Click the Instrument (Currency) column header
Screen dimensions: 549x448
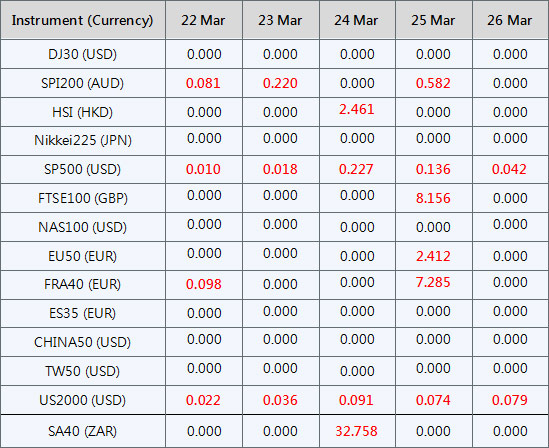coord(83,20)
